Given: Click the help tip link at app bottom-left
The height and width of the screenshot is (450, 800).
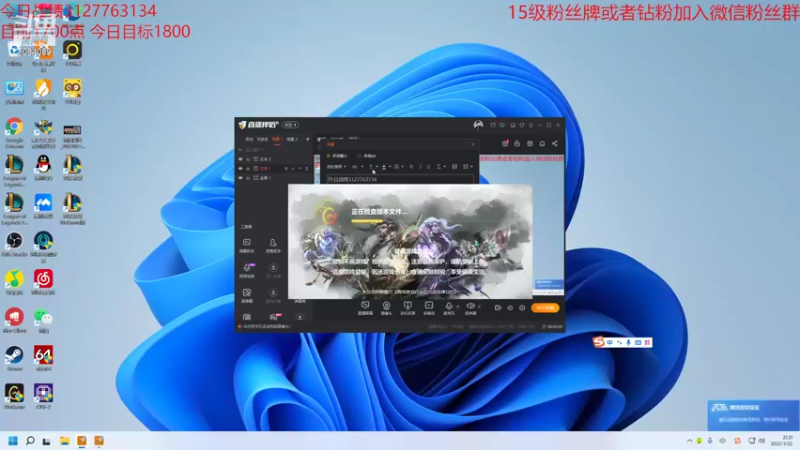Looking at the screenshot, I should [x=266, y=327].
